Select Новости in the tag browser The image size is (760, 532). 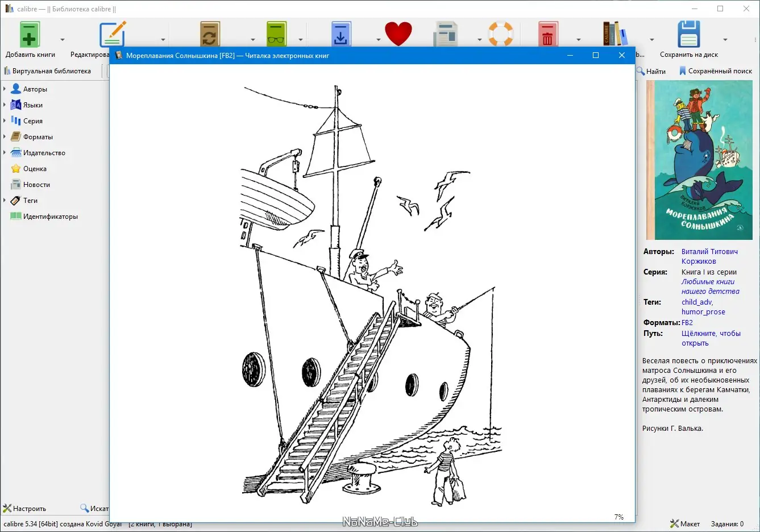[x=36, y=185]
